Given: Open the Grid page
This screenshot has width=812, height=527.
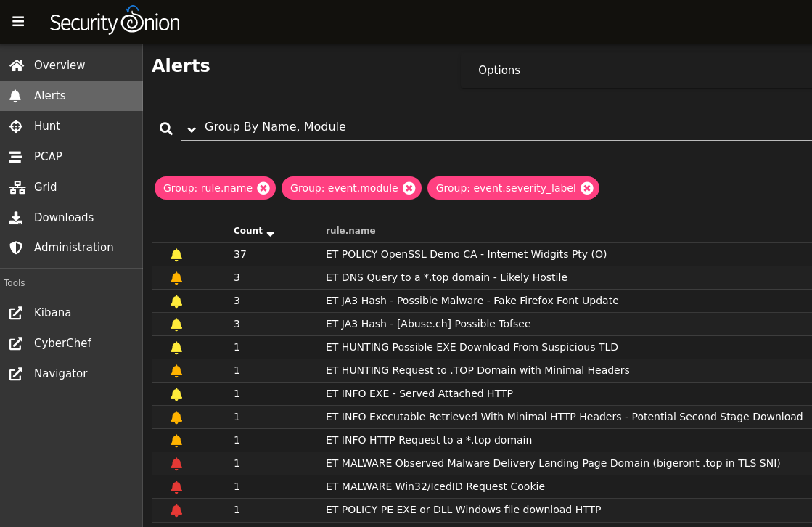Looking at the screenshot, I should (x=71, y=187).
